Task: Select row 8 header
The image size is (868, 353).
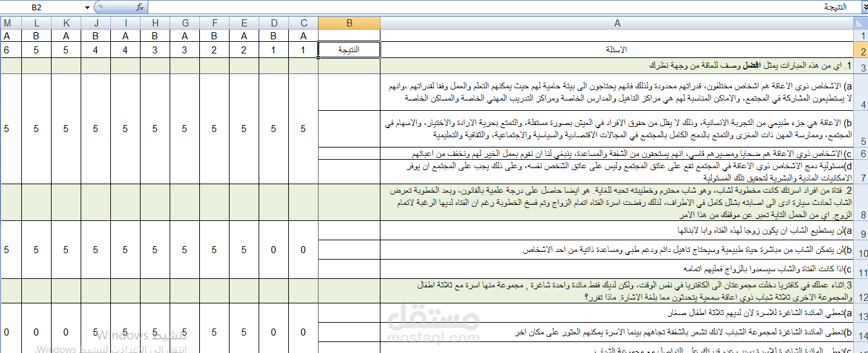Action: tap(862, 202)
